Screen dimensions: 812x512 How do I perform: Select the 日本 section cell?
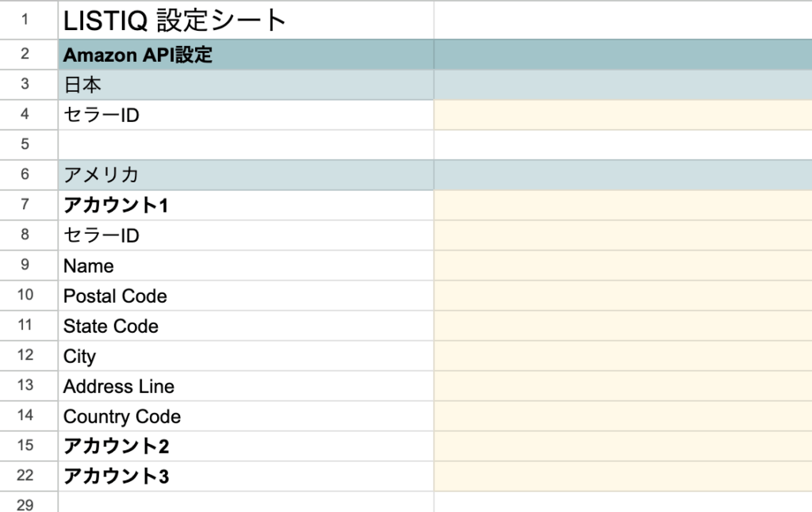click(246, 84)
